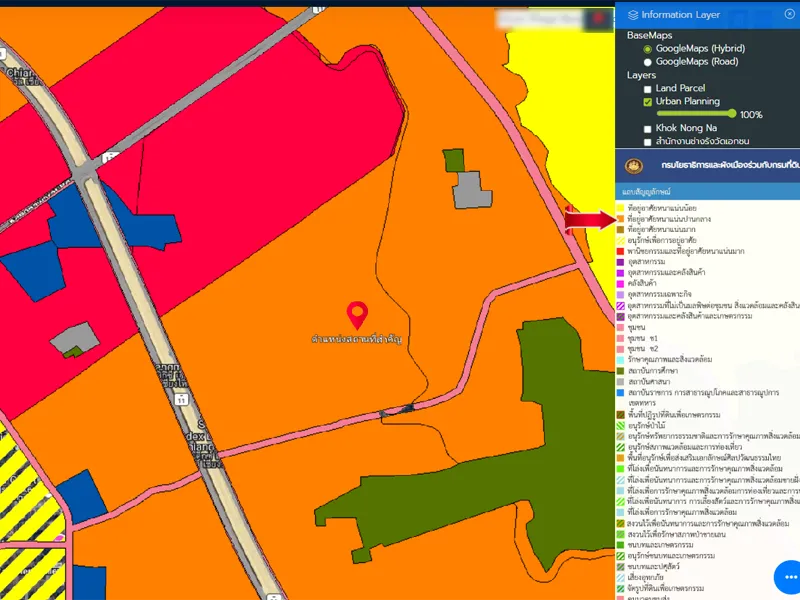Select GoogleMaps (Hybrid) basemap
The height and width of the screenshot is (600, 800).
click(x=648, y=48)
